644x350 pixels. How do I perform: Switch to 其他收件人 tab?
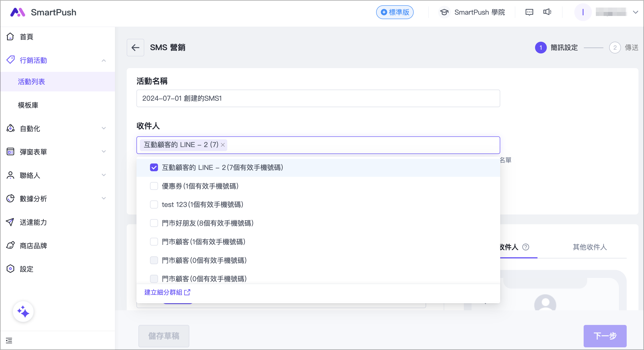(x=589, y=247)
